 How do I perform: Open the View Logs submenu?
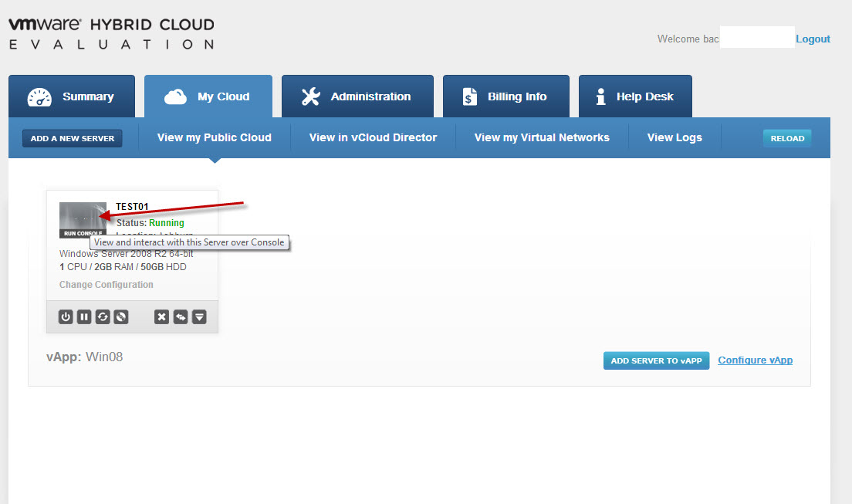(674, 137)
